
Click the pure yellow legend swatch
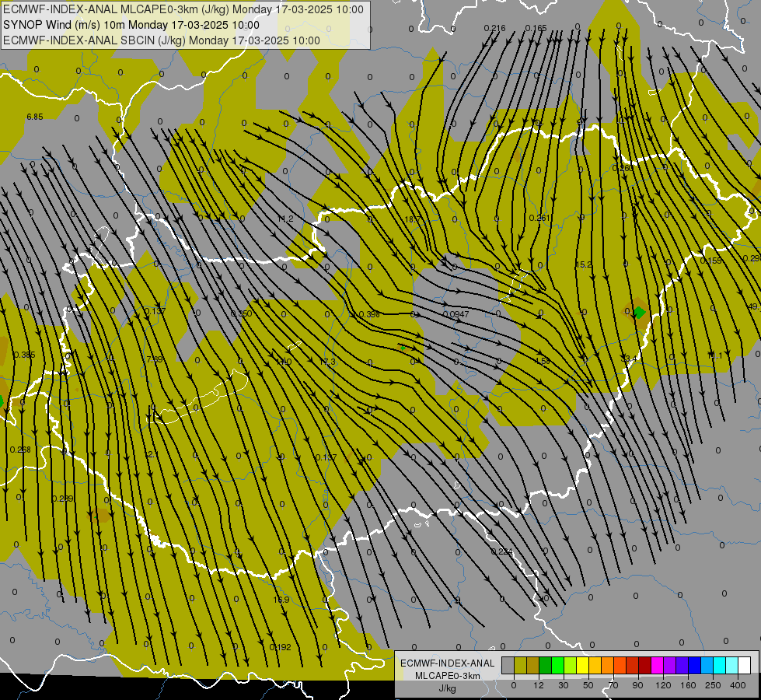pyautogui.click(x=583, y=665)
